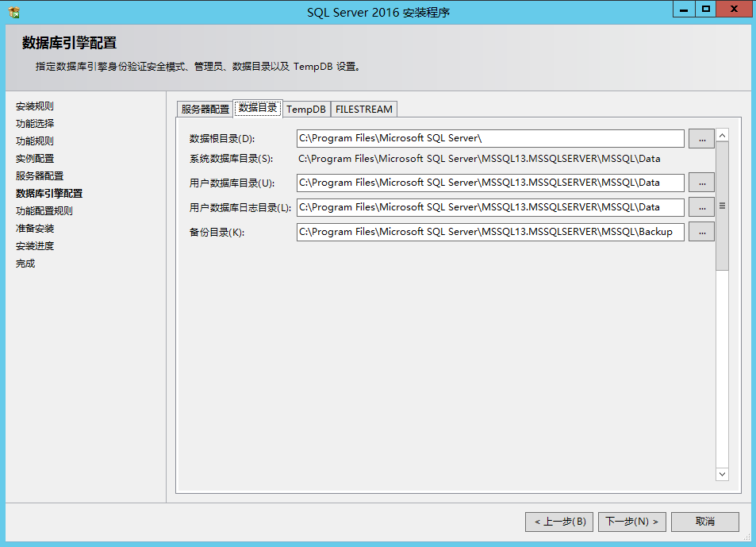756x547 pixels.
Task: Select 准备安装 in the steps list
Action: pyautogui.click(x=35, y=228)
